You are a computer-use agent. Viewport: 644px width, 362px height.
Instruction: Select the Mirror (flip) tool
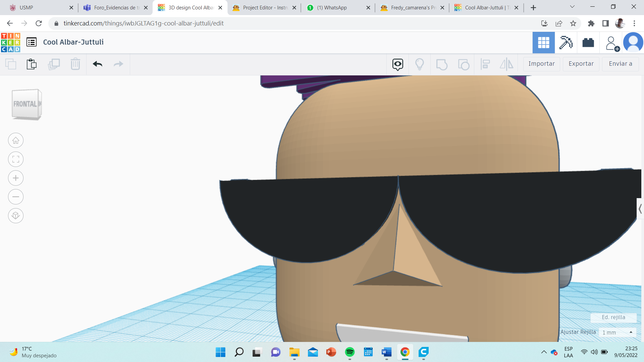pyautogui.click(x=506, y=64)
